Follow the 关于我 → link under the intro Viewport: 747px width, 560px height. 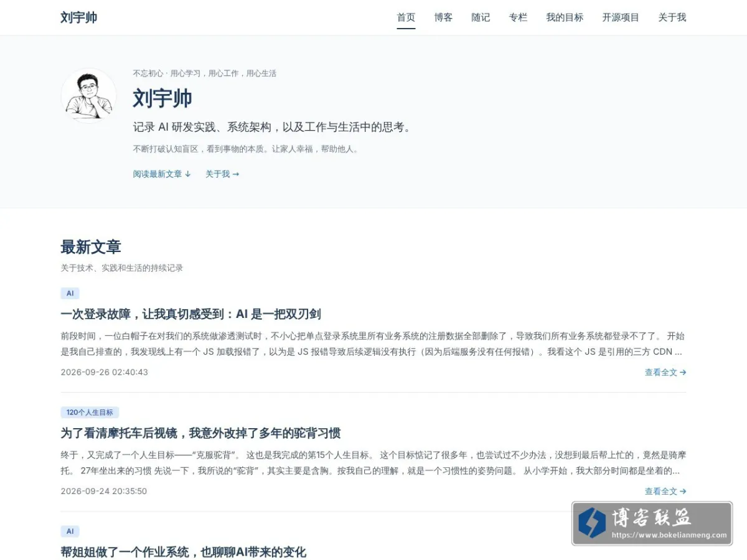point(222,174)
